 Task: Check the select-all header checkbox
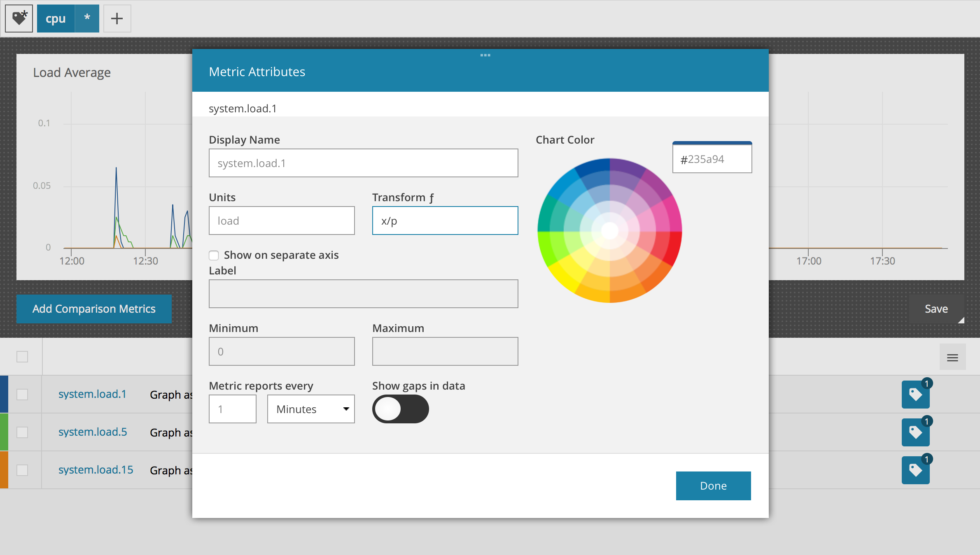coord(22,357)
